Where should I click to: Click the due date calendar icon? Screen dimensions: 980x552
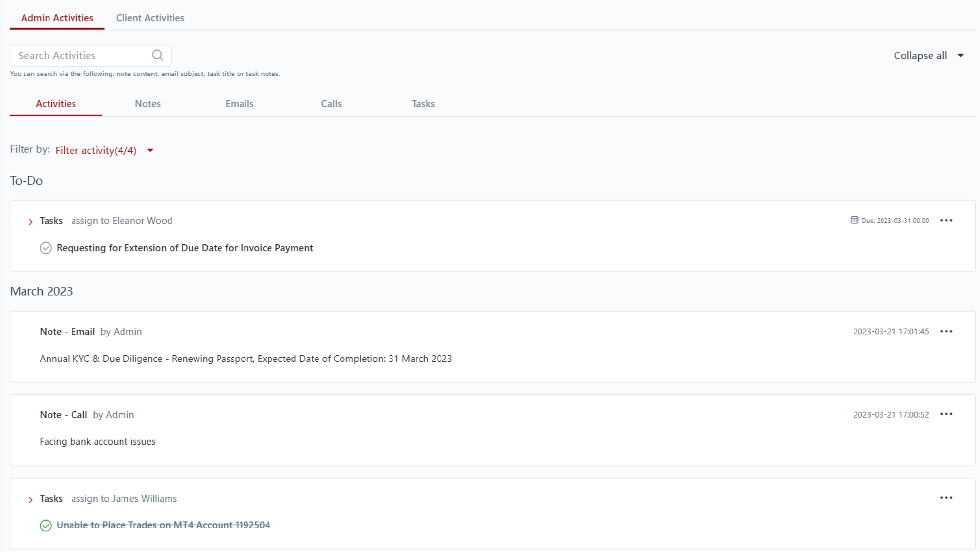[854, 220]
